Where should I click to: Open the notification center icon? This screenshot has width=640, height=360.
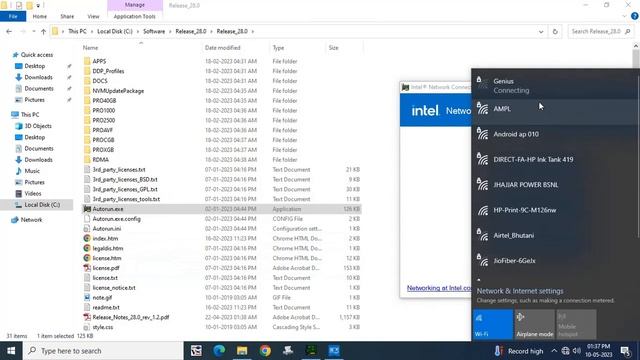(625, 351)
